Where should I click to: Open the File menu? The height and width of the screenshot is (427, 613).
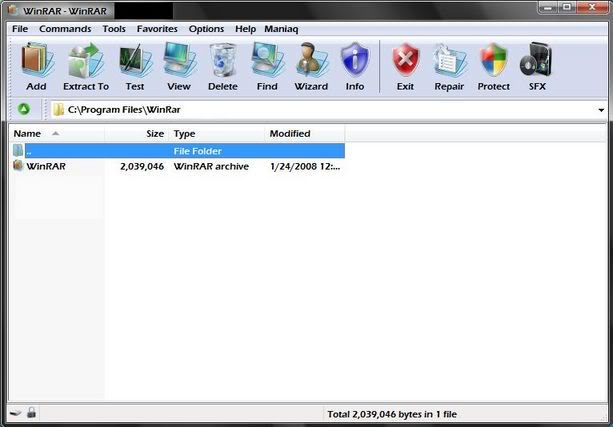[x=20, y=29]
